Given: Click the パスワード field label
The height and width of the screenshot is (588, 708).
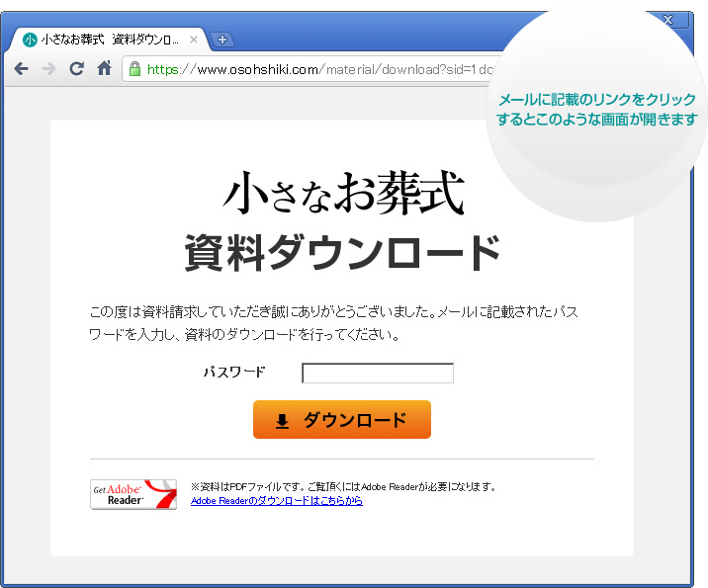Looking at the screenshot, I should [234, 373].
